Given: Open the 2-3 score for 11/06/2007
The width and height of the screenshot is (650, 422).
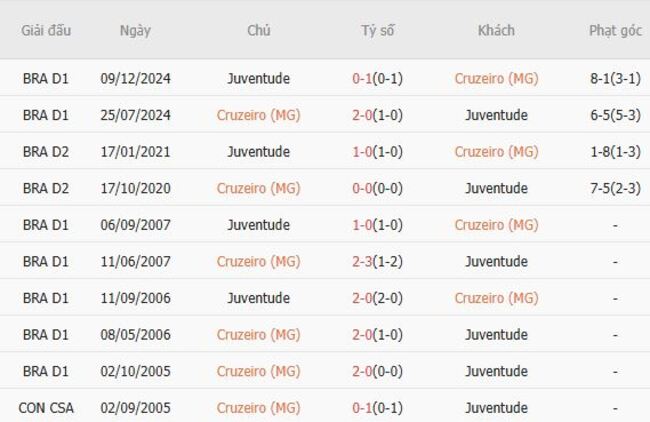Looking at the screenshot, I should tap(377, 262).
